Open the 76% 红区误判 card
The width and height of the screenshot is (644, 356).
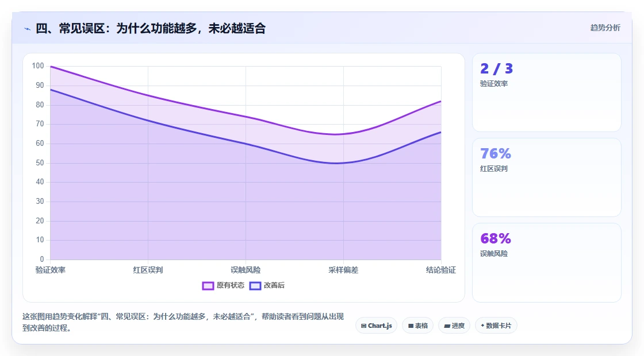pos(547,177)
